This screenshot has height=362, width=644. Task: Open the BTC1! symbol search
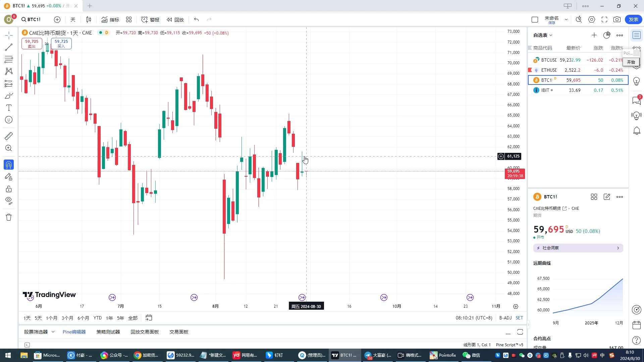coord(31,19)
